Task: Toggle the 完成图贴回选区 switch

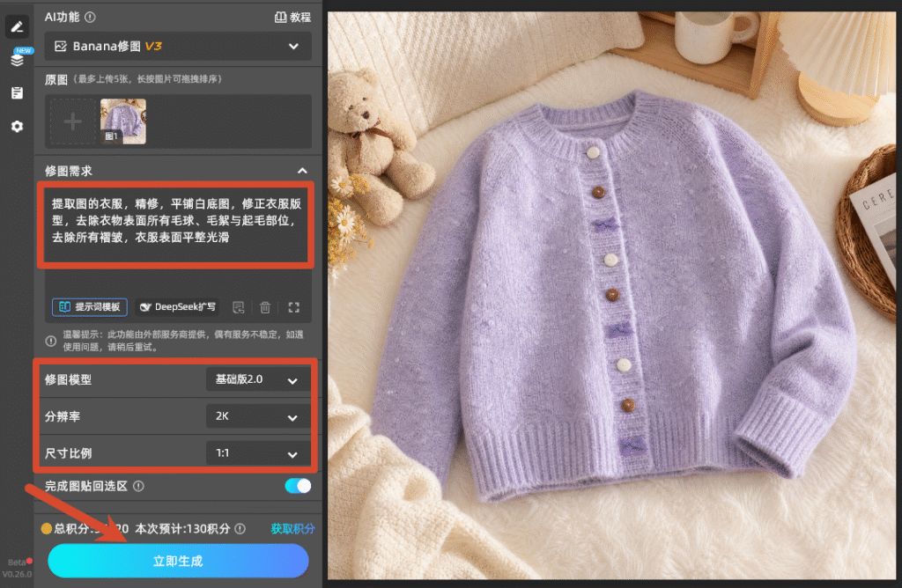Action: [x=298, y=486]
